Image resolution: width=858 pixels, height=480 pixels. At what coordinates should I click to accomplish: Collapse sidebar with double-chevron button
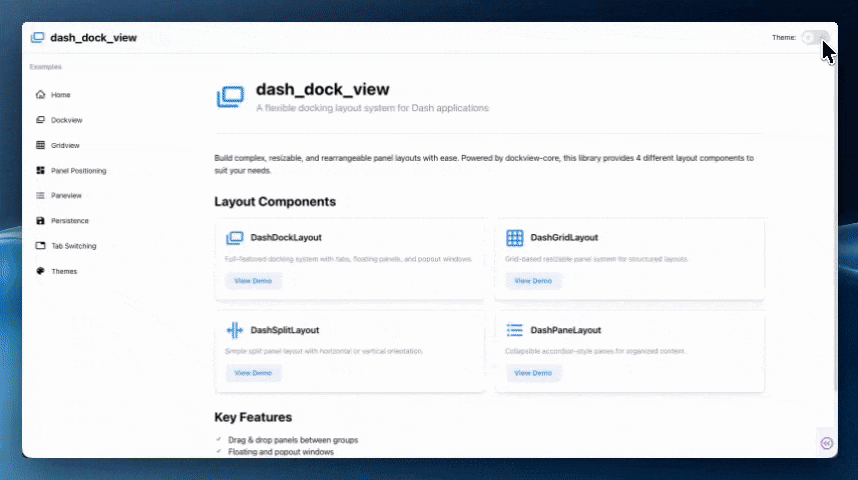click(826, 443)
